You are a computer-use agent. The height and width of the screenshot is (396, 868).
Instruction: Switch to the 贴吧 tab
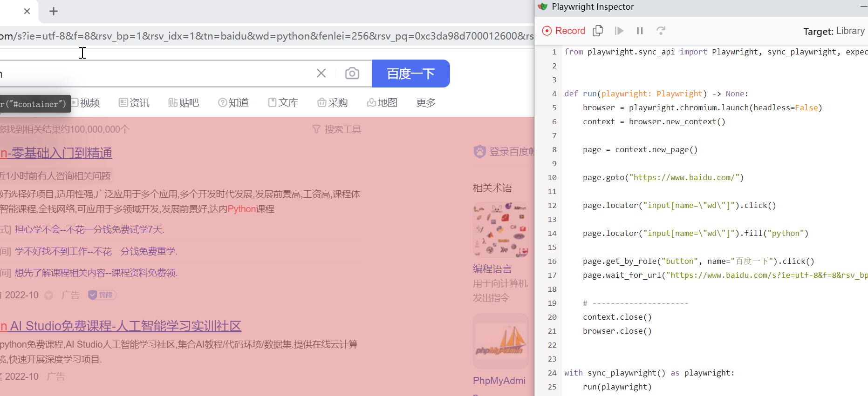(x=184, y=102)
